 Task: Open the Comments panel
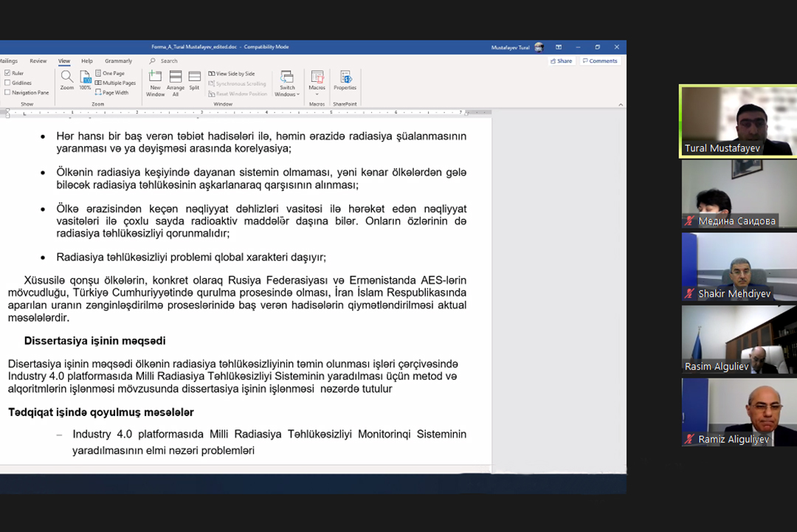(x=601, y=61)
